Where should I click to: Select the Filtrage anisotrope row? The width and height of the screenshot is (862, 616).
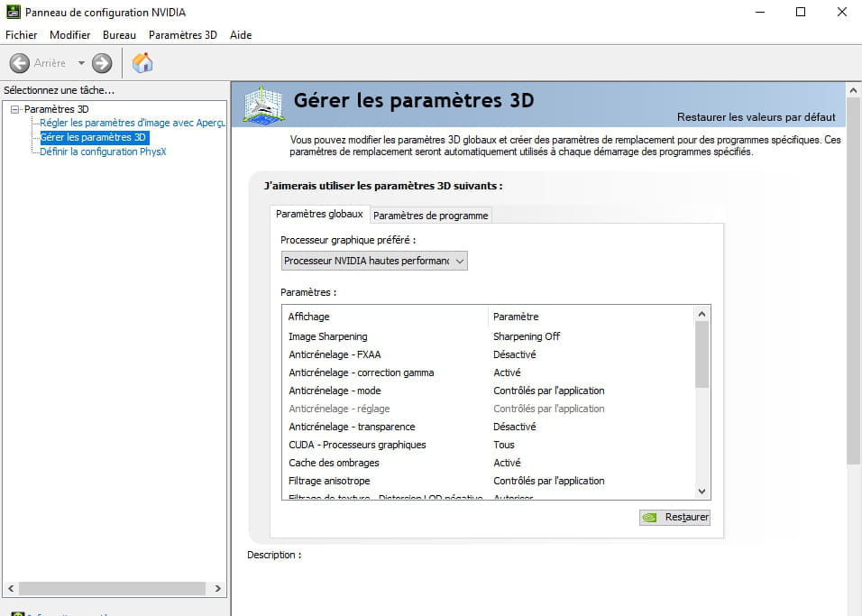point(488,481)
